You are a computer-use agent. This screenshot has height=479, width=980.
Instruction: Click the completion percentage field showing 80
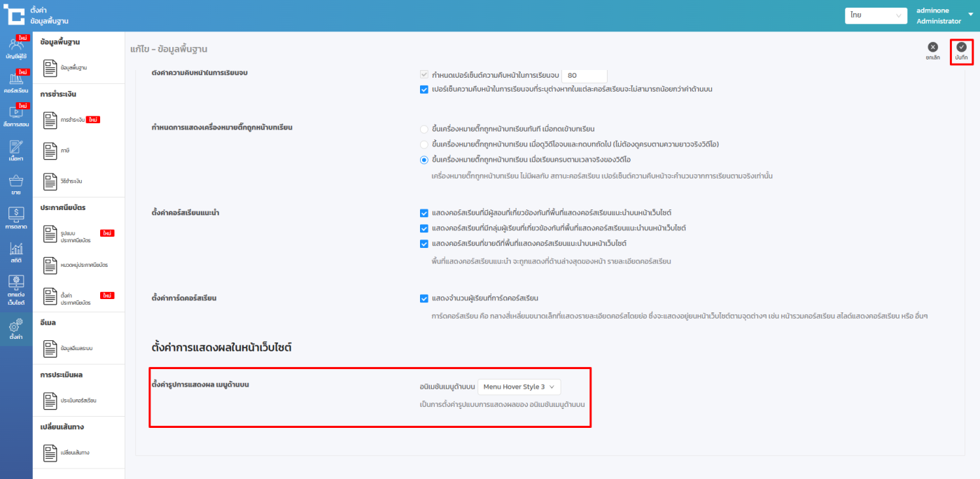click(584, 75)
